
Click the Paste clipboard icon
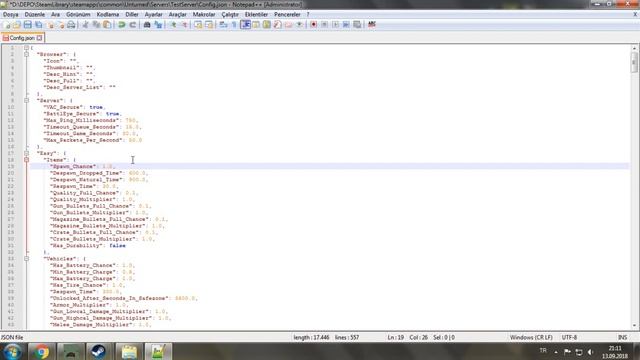(107, 25)
